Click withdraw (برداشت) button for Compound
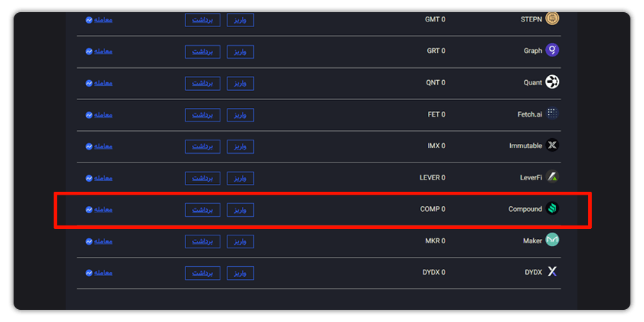 click(x=203, y=210)
